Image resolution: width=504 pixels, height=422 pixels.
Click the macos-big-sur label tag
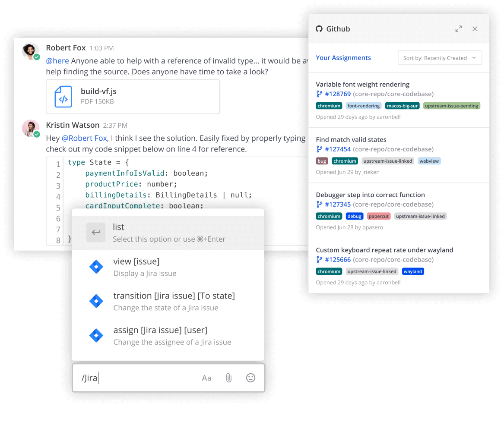[x=402, y=106]
